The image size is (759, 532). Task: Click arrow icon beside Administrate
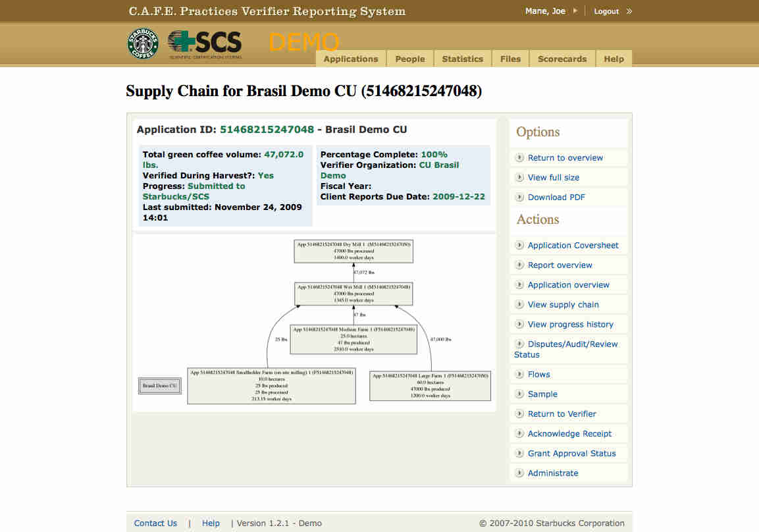point(519,473)
